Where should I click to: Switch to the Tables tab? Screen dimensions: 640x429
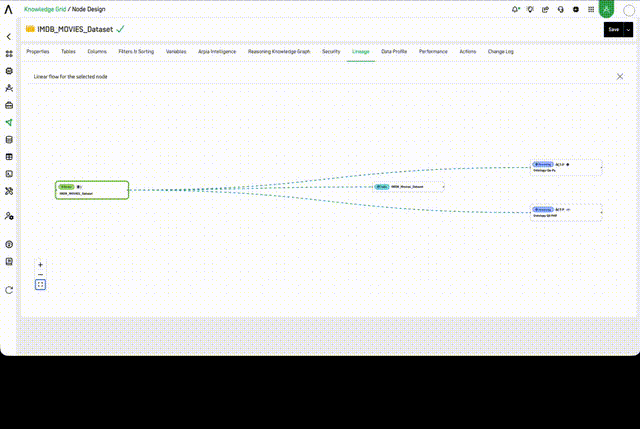68,51
